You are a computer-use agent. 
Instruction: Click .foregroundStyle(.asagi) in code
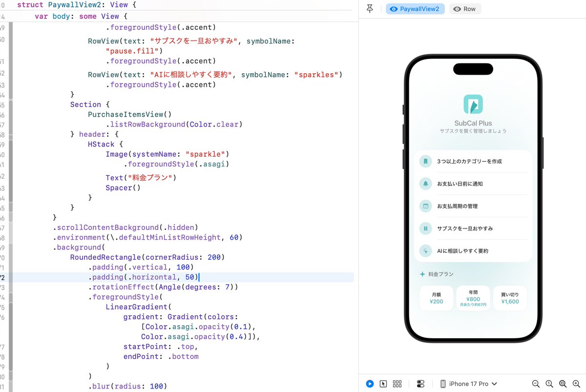point(176,164)
